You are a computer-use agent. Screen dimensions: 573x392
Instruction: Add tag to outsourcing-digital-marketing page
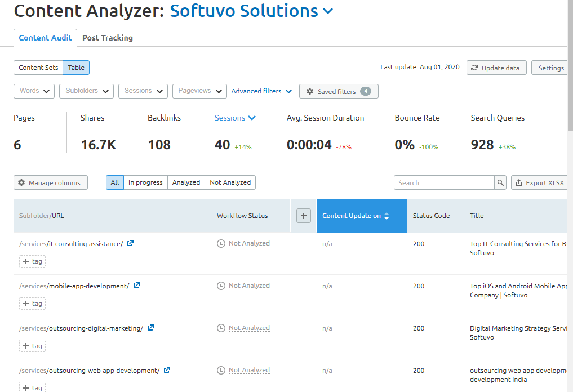(32, 346)
